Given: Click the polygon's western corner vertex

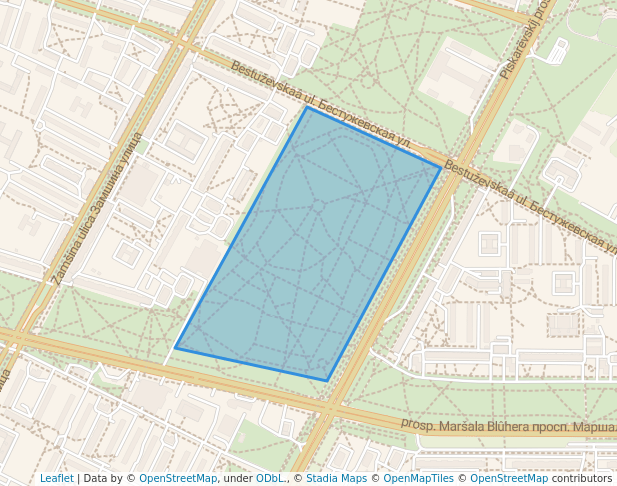Looking at the screenshot, I should click(x=176, y=348).
